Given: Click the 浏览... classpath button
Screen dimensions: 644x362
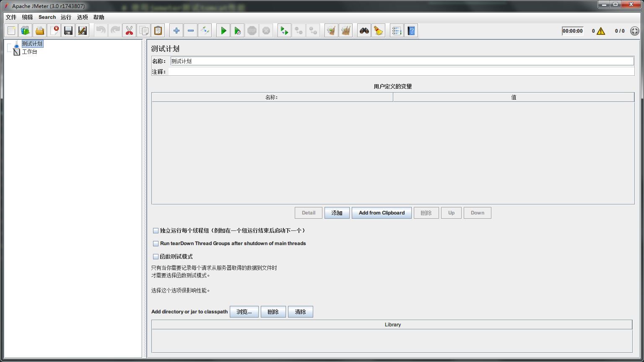Looking at the screenshot, I should click(244, 312).
